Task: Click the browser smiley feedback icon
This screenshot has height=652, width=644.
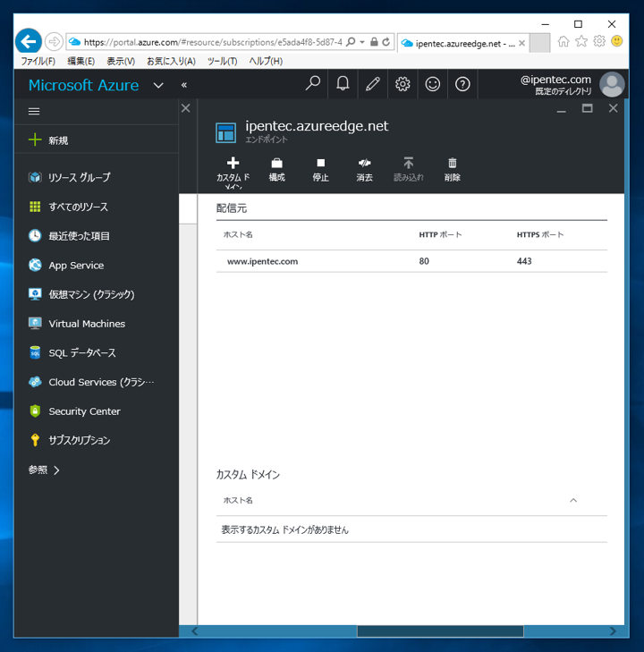Action: tap(617, 41)
